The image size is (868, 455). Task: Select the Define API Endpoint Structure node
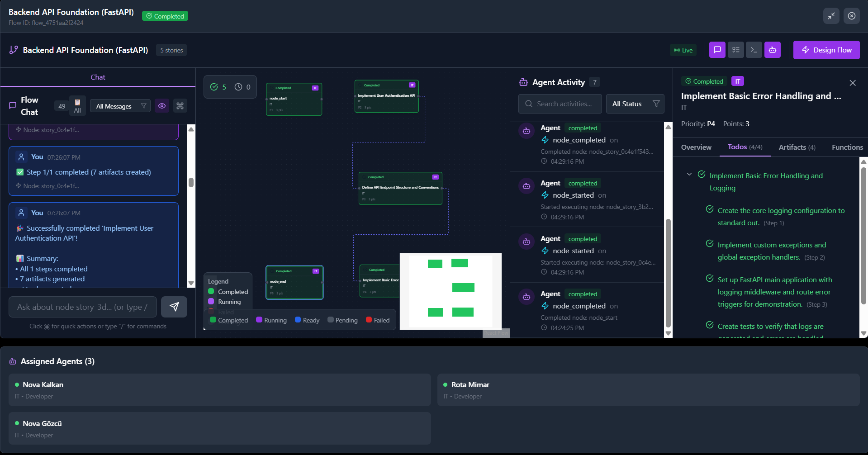[x=400, y=188]
